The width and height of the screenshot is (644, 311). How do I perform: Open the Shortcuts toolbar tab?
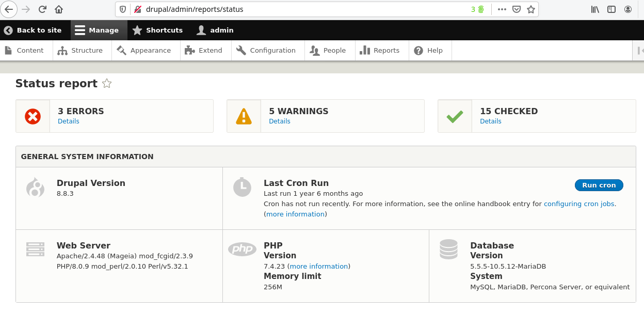[x=157, y=30]
